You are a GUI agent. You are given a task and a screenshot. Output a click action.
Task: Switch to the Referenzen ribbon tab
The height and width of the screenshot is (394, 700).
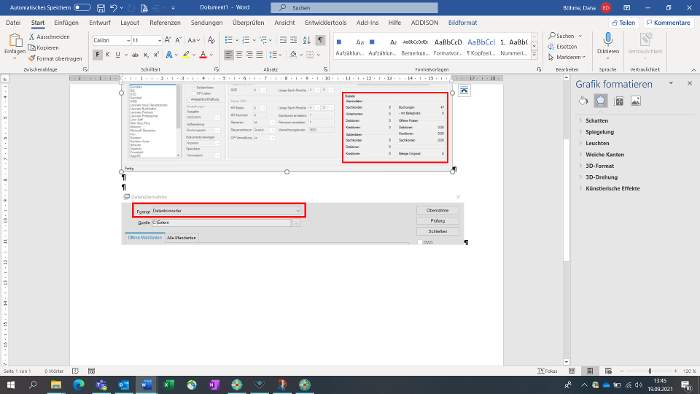165,23
